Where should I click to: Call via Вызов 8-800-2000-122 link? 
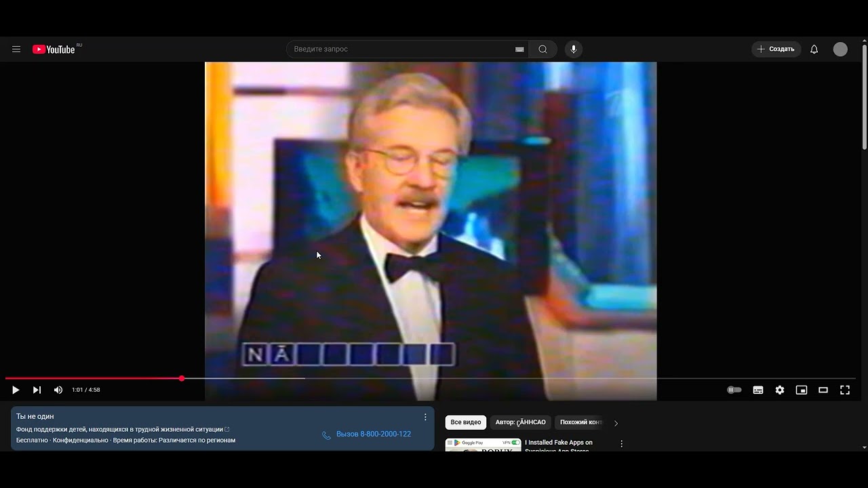pyautogui.click(x=374, y=434)
